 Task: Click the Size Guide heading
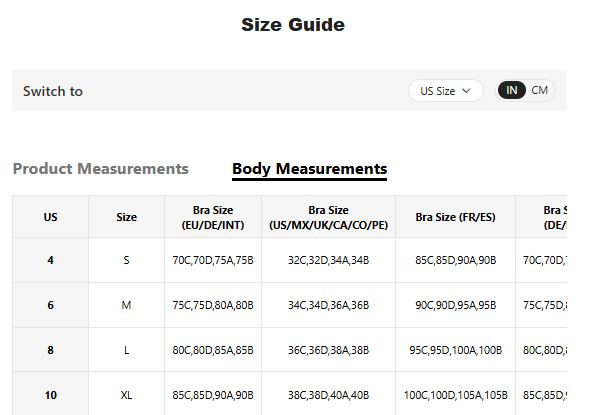[x=293, y=25]
